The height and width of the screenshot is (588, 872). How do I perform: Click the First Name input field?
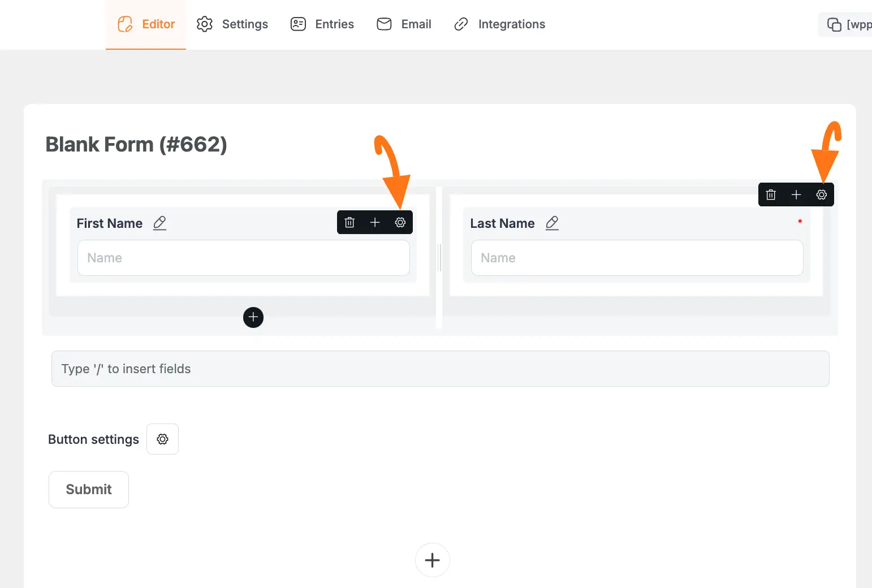[x=244, y=258]
